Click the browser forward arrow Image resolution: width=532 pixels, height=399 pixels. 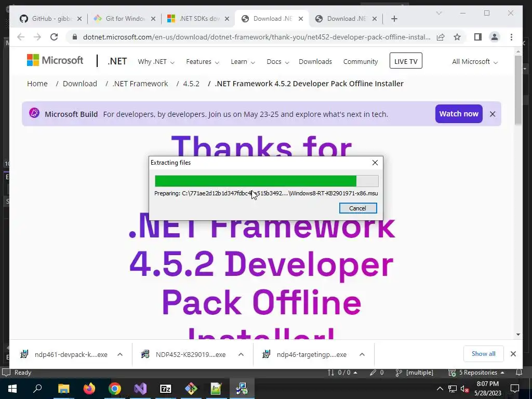[x=37, y=37]
